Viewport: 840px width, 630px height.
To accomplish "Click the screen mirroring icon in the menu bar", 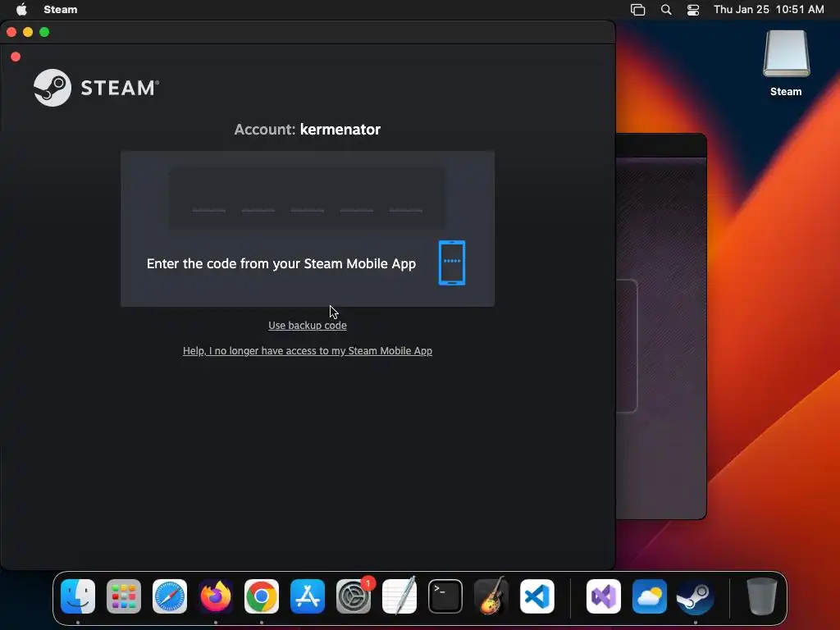I will pyautogui.click(x=637, y=10).
